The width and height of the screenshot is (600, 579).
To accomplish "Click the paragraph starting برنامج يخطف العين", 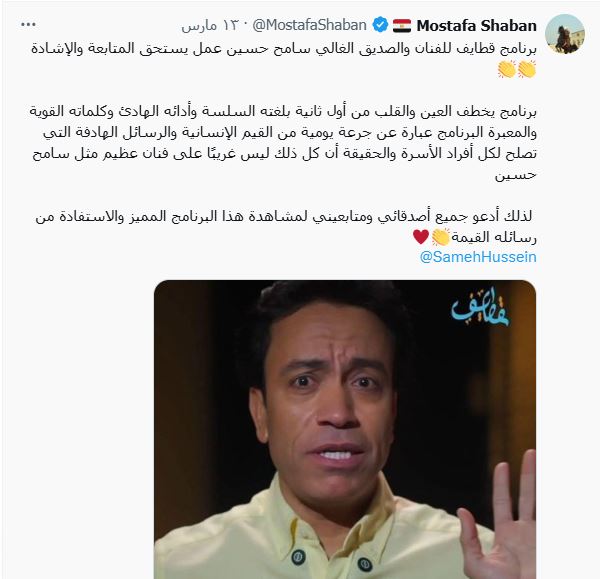I will point(284,143).
